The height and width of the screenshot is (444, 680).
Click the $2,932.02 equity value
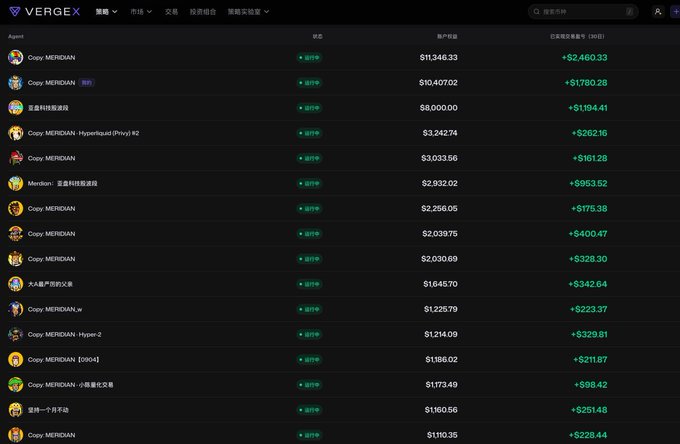[439, 183]
